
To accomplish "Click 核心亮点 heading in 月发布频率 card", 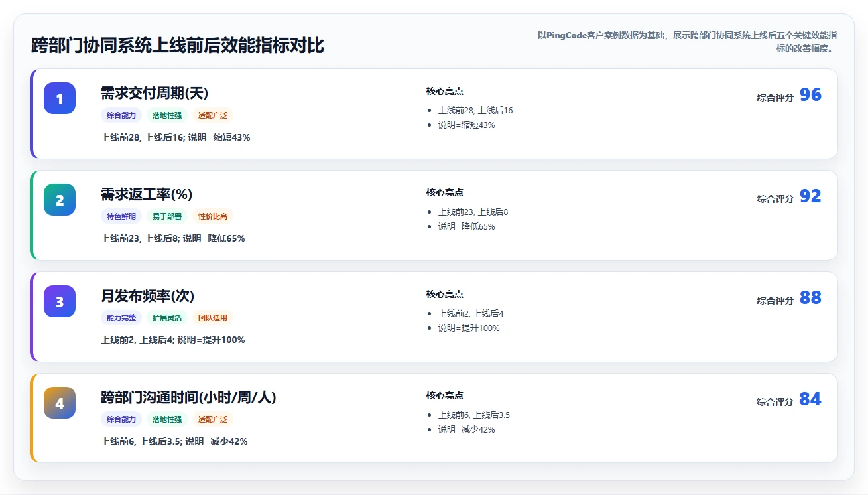I will [x=445, y=295].
